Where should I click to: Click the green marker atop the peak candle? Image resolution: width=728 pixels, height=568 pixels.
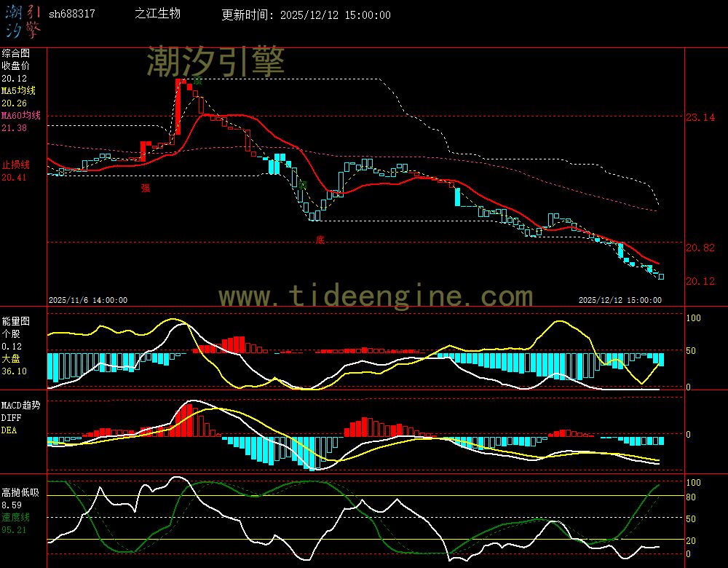coord(197,82)
